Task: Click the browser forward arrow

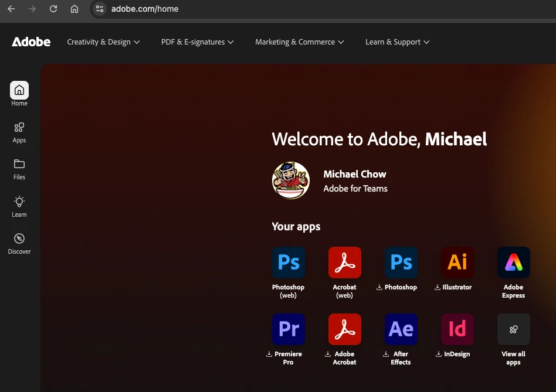Action: [x=32, y=9]
